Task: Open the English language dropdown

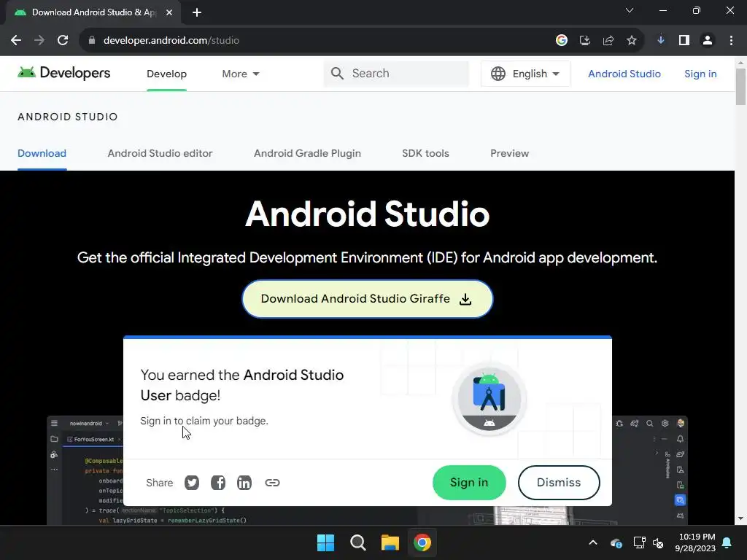Action: tap(525, 74)
